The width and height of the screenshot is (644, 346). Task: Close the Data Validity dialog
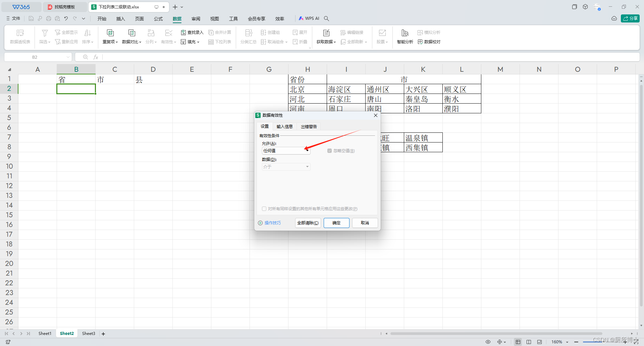click(x=376, y=115)
